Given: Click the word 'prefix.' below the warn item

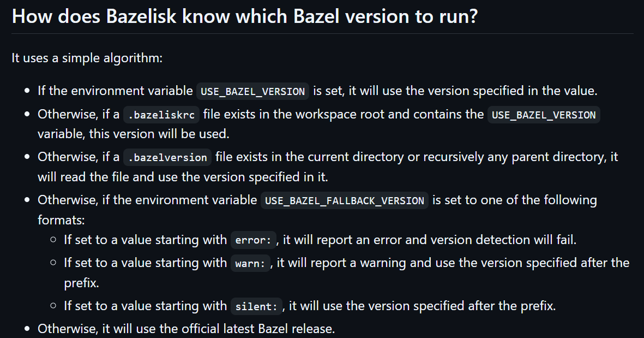Looking at the screenshot, I should 81,283.
